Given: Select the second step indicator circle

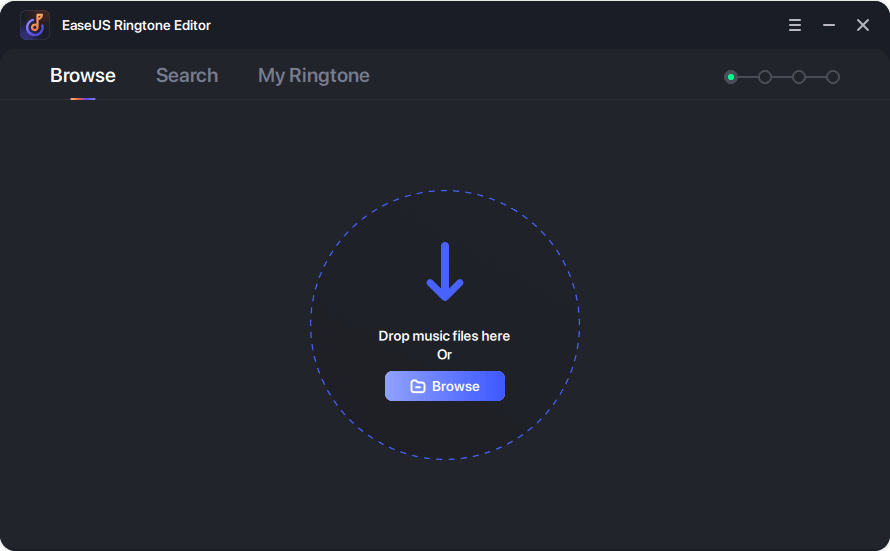Looking at the screenshot, I should (765, 77).
